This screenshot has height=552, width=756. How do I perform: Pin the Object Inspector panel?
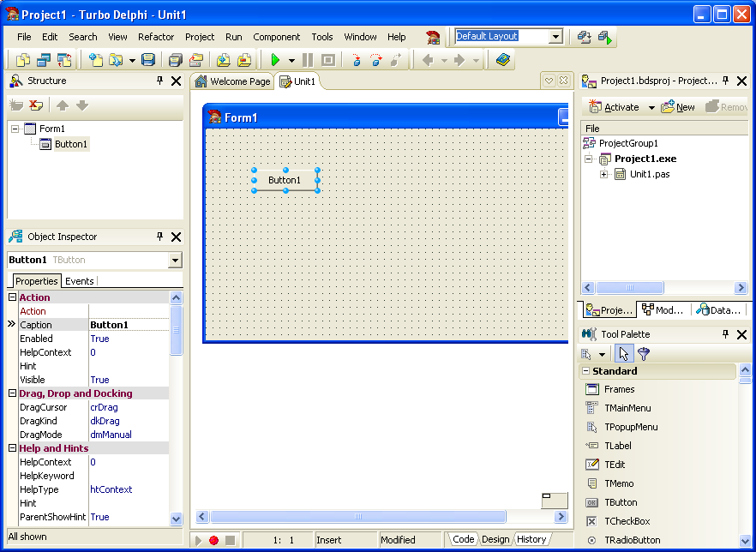160,237
